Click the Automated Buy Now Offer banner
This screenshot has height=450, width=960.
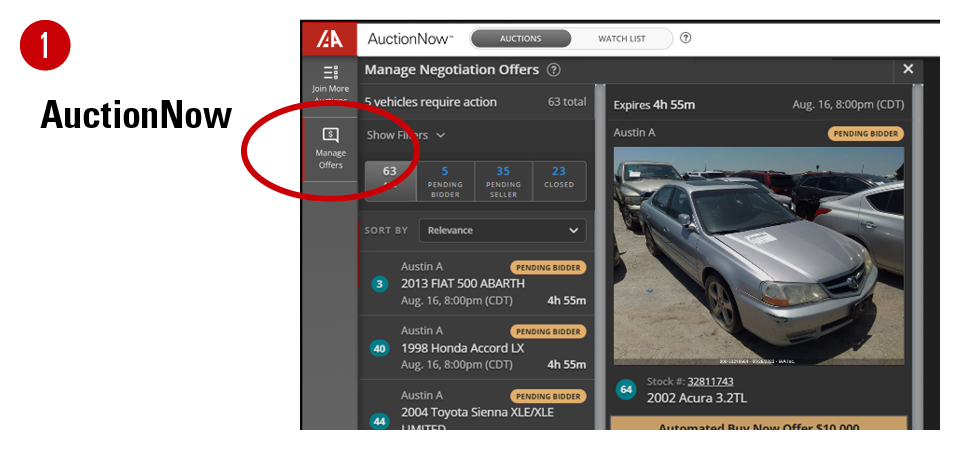759,423
